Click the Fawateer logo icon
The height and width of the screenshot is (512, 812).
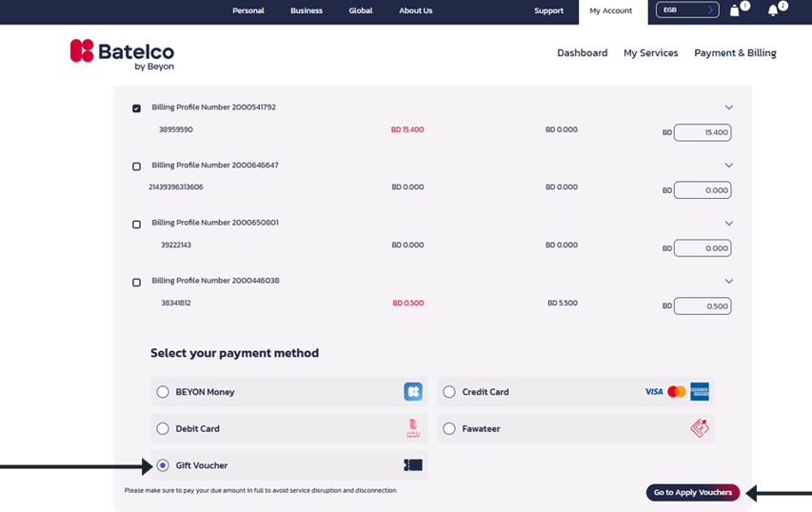(700, 428)
